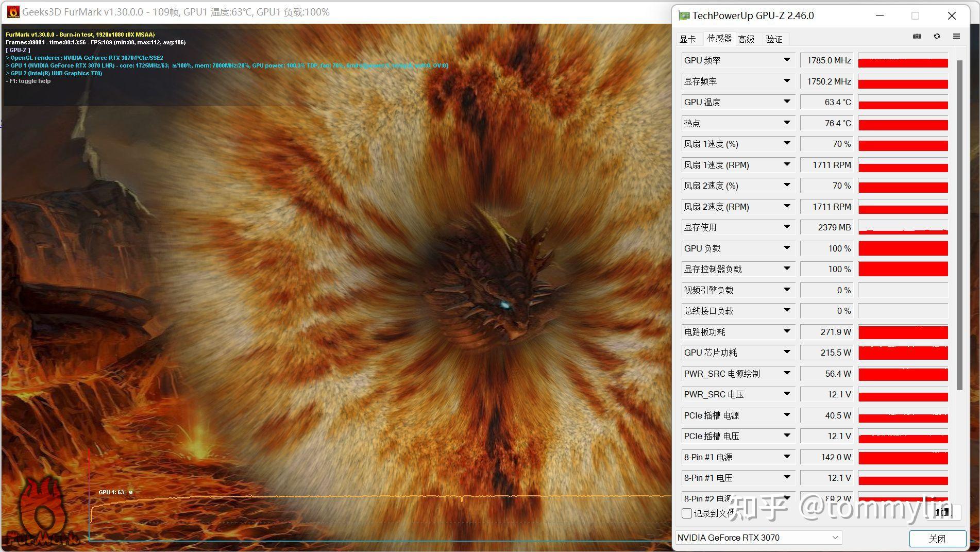Open the 高级 tab
Image resolution: width=980 pixels, height=552 pixels.
point(746,39)
